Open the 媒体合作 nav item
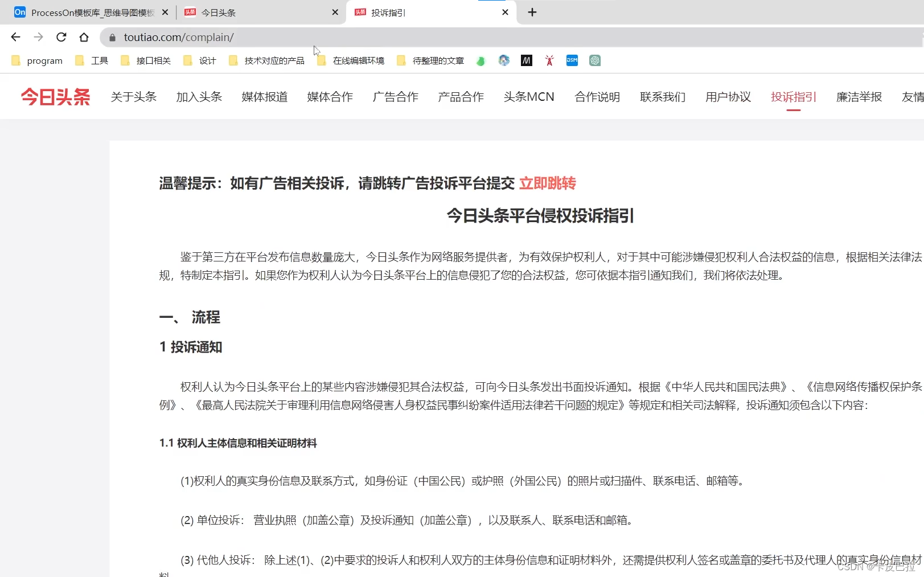The image size is (924, 577). point(330,97)
